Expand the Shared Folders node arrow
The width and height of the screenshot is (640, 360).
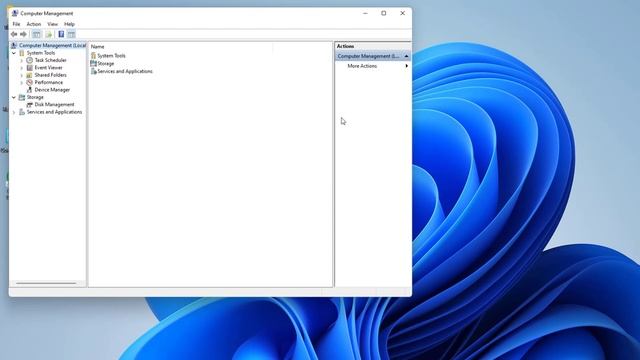click(x=22, y=75)
